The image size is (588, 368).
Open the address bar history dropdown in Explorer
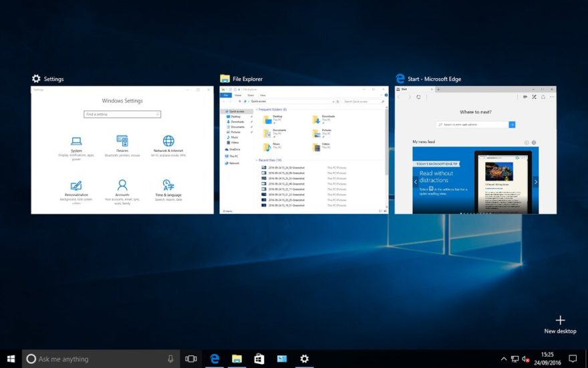click(333, 102)
